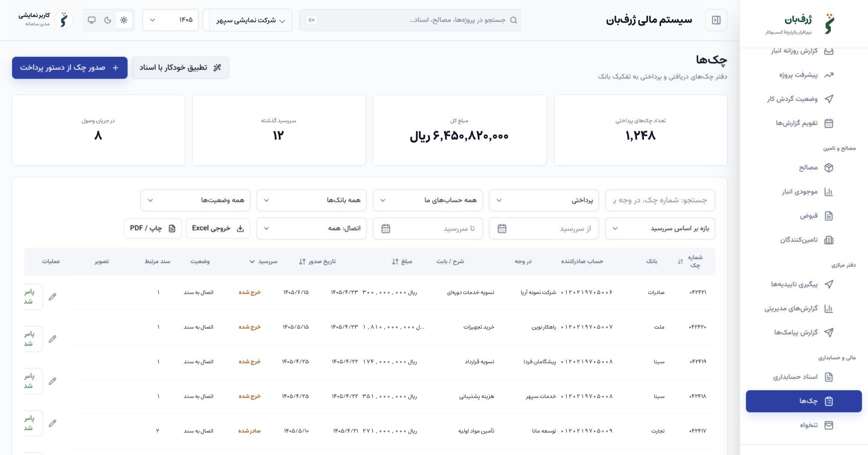Click the تسویه قرارداد description cell

point(480,362)
